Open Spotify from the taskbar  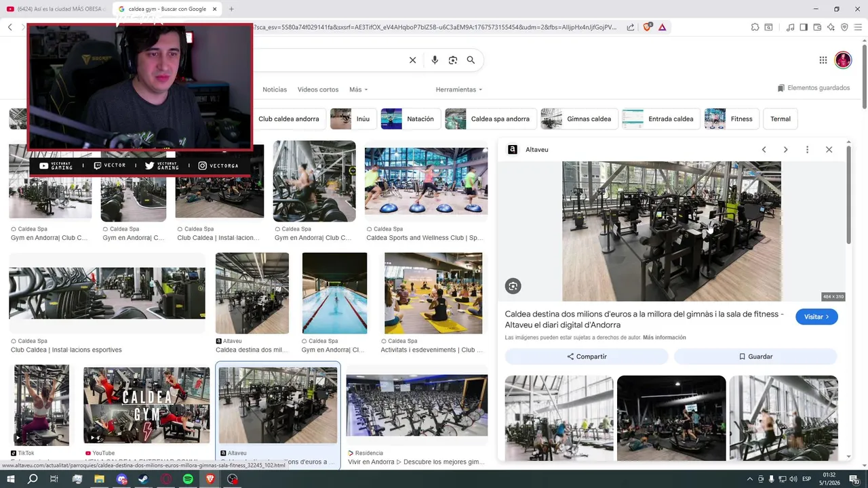[x=188, y=479]
